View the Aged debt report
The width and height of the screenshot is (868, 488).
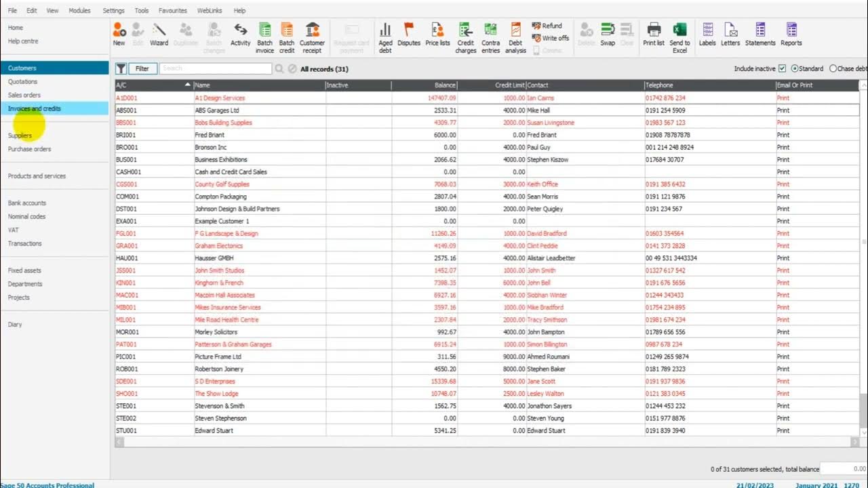point(385,38)
